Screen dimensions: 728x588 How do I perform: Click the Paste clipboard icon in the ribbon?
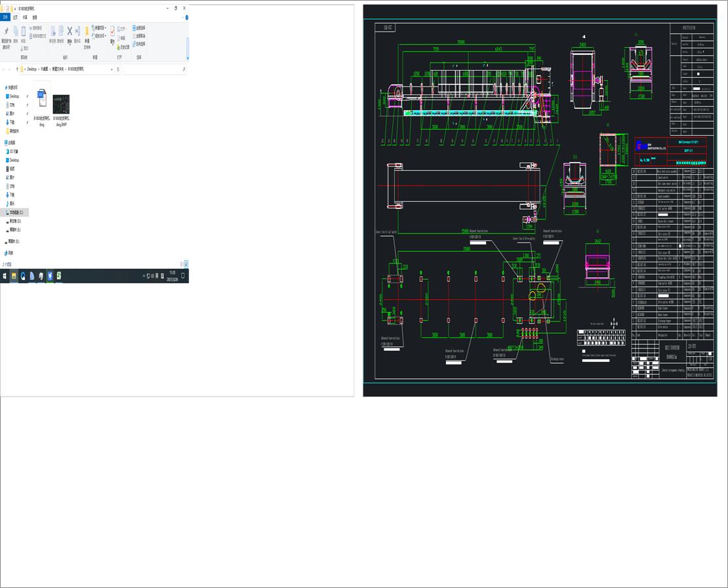tap(23, 31)
